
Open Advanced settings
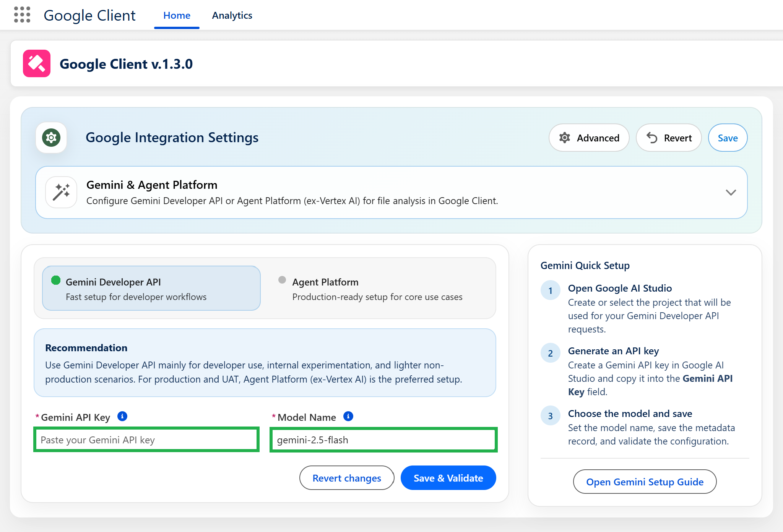click(x=589, y=138)
